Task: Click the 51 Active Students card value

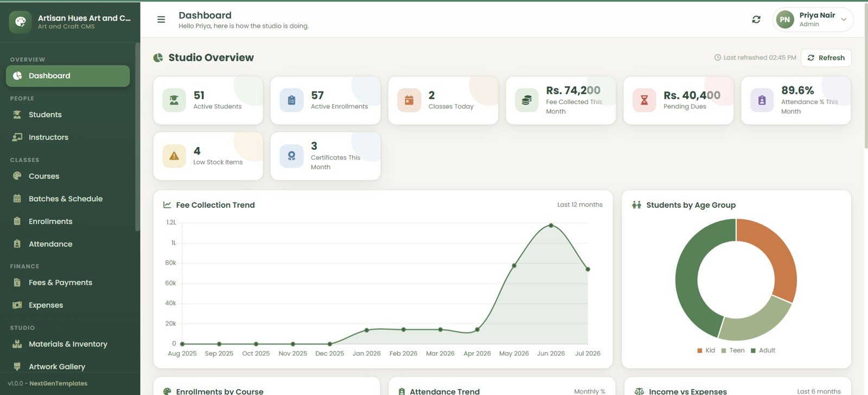Action: pos(199,95)
